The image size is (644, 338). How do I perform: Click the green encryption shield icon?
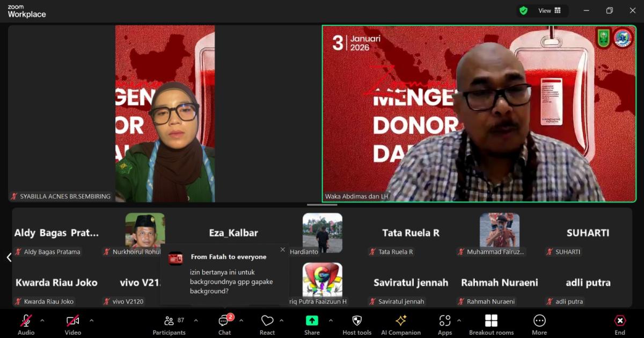coord(523,11)
